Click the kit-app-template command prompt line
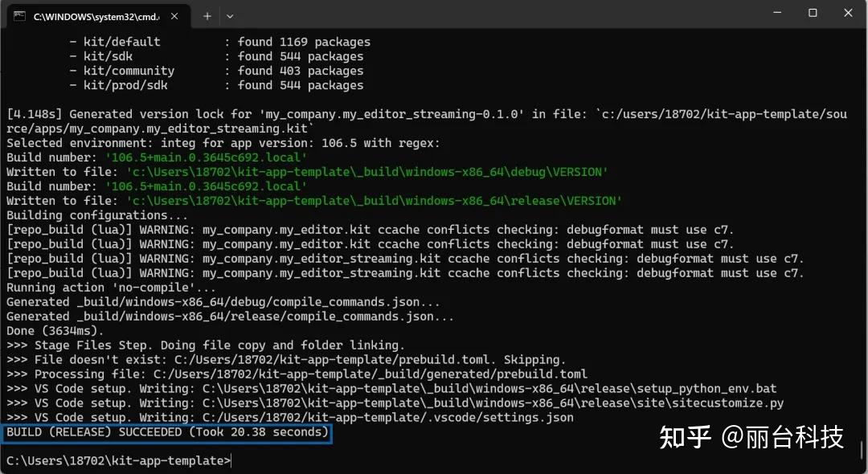This screenshot has width=868, height=474. (118, 460)
